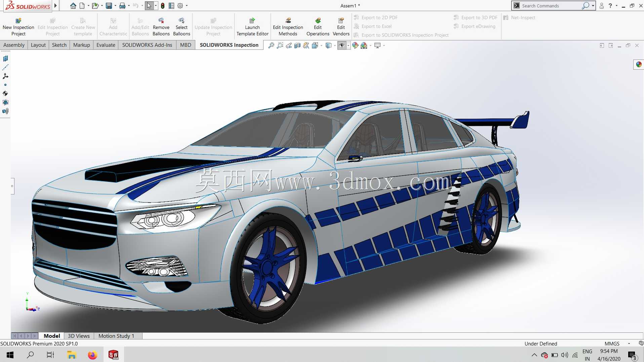Viewport: 644px width, 362px height.
Task: Launch the Template Editor
Action: tap(252, 27)
